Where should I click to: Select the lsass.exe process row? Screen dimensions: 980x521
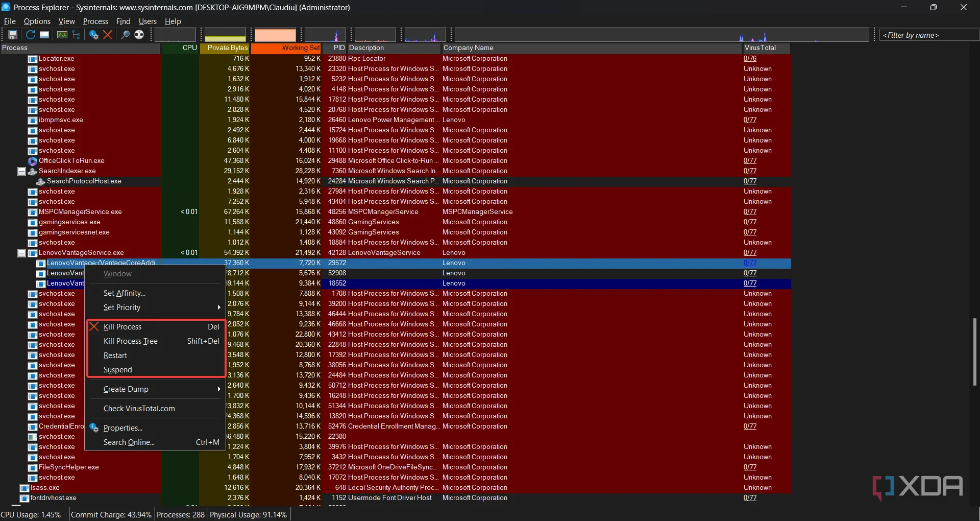[x=396, y=488]
